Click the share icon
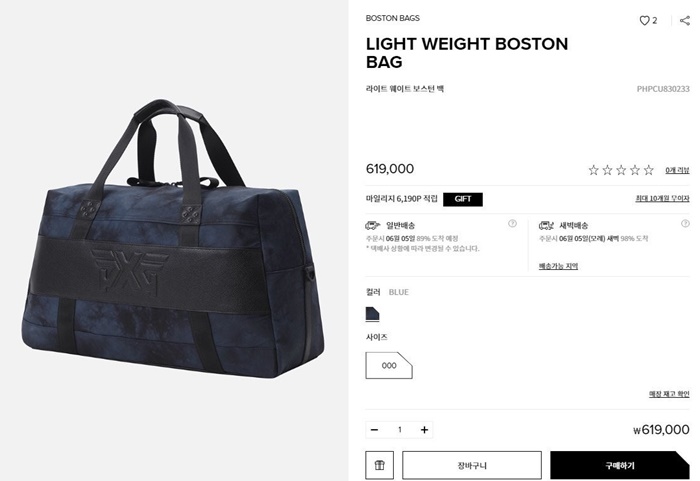 click(x=684, y=21)
